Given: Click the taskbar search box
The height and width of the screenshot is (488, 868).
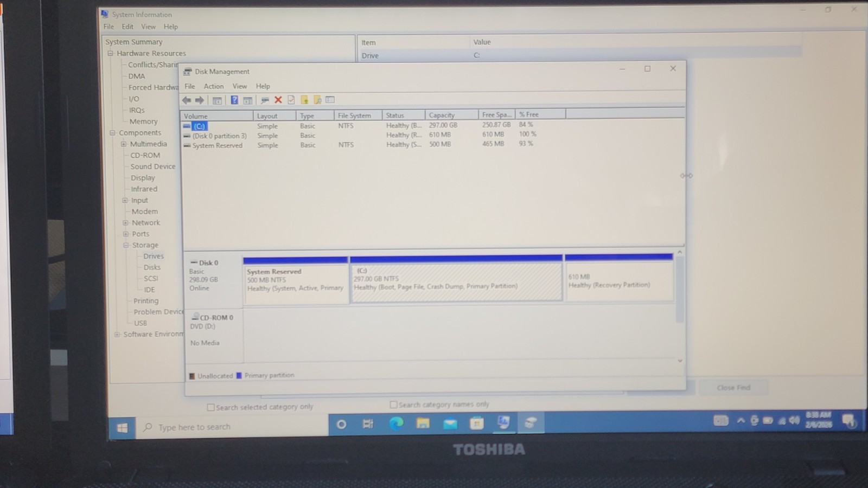Looking at the screenshot, I should tap(232, 427).
